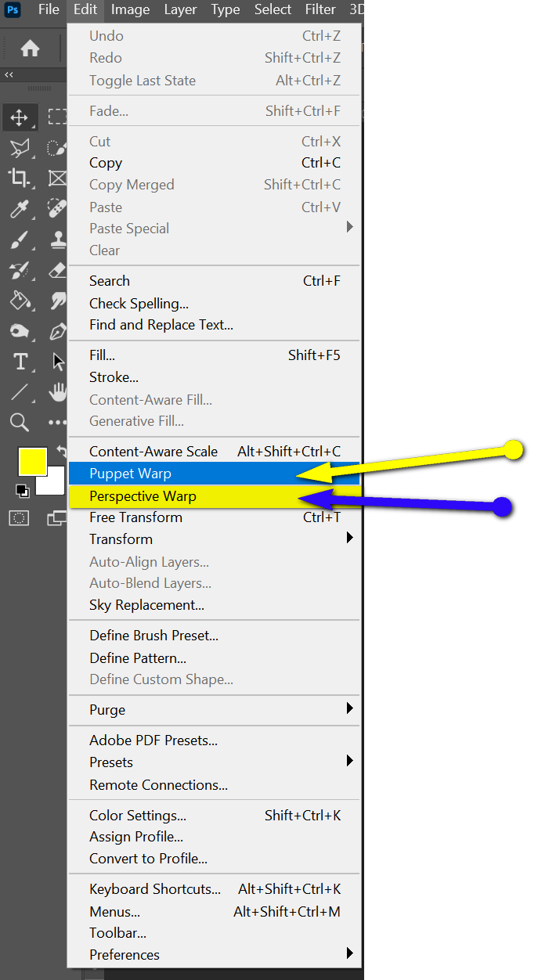Viewport: 538px width, 980px height.
Task: Select the Paint Bucket tool
Action: (19, 300)
